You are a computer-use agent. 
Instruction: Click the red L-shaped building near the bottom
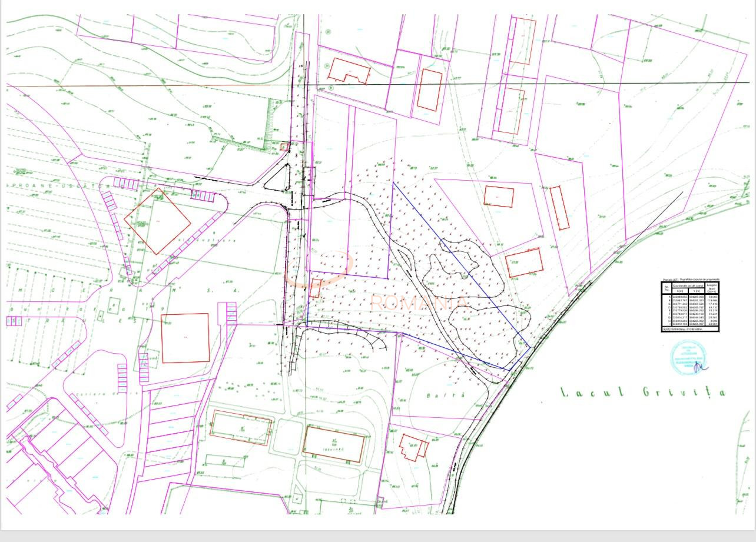coord(412,447)
